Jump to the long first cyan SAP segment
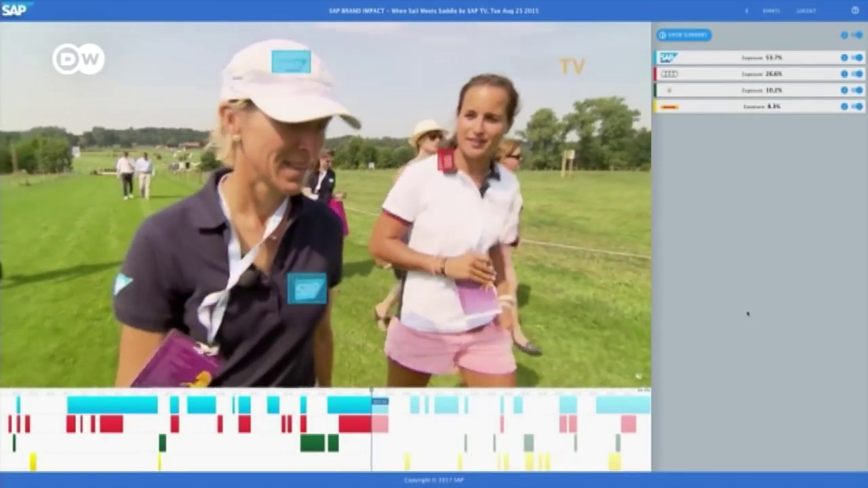868x488 pixels. pos(112,405)
